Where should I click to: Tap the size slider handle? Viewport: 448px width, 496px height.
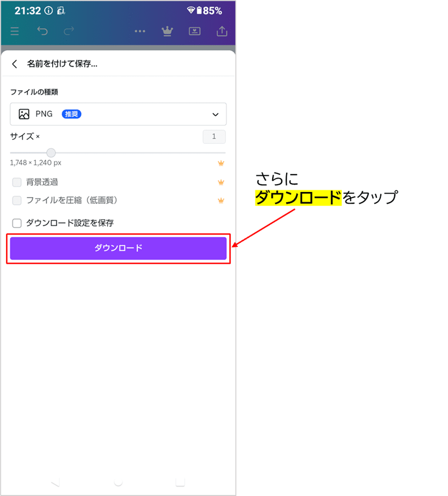(x=51, y=153)
